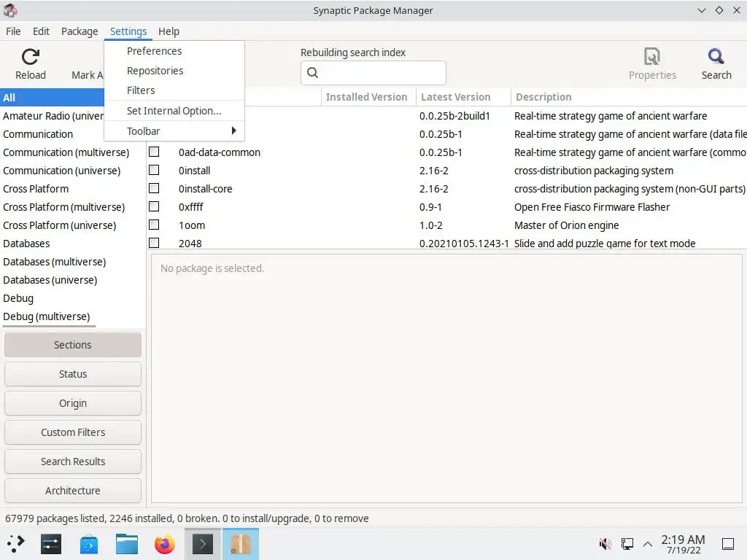Click the Properties toolbar icon

coord(652,57)
